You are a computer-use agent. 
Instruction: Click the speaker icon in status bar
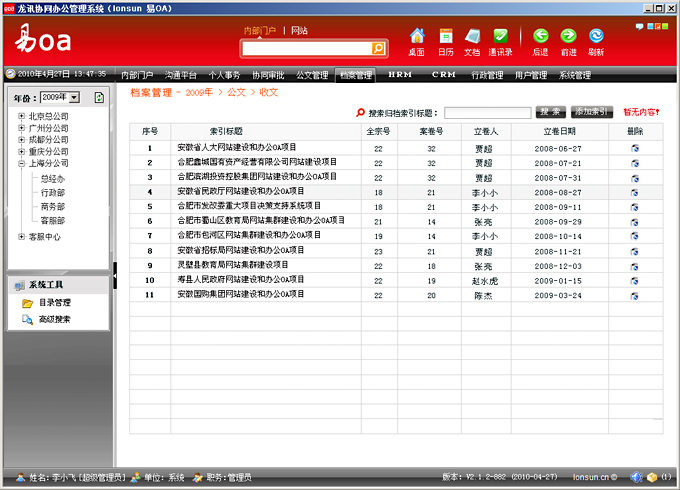tap(636, 477)
